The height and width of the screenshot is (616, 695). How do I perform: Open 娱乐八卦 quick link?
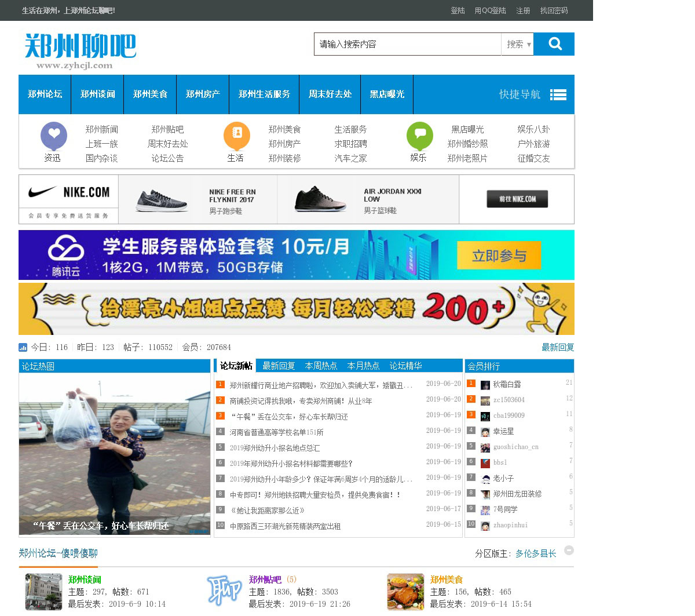click(x=533, y=129)
